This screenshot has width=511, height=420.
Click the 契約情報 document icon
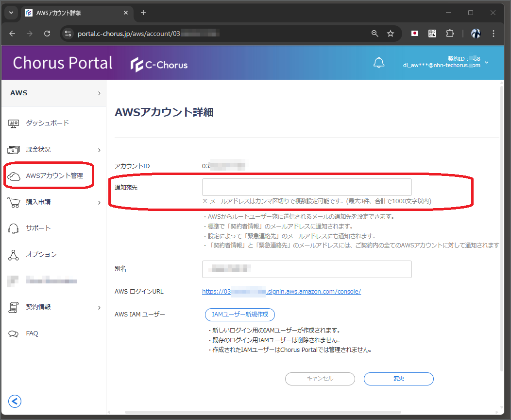tap(14, 308)
